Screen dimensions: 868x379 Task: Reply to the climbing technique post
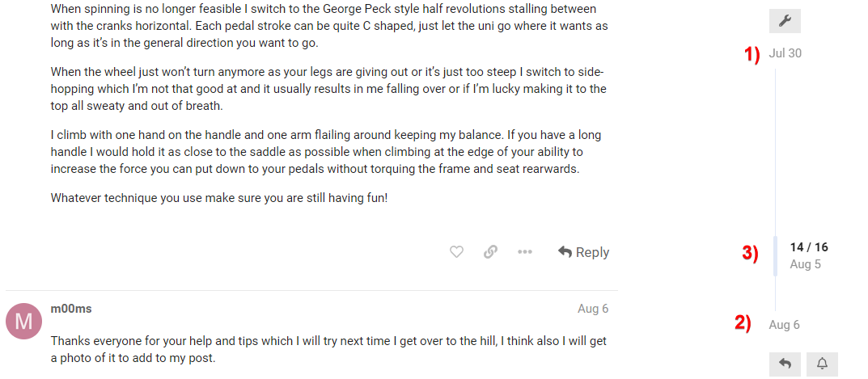[583, 252]
